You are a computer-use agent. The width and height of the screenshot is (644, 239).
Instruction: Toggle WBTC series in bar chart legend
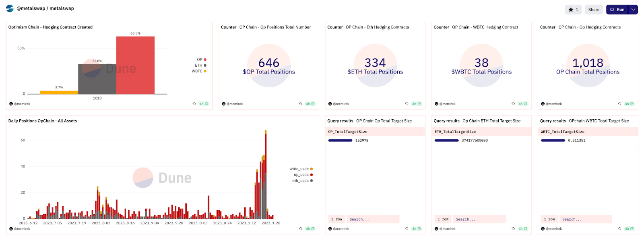click(199, 71)
